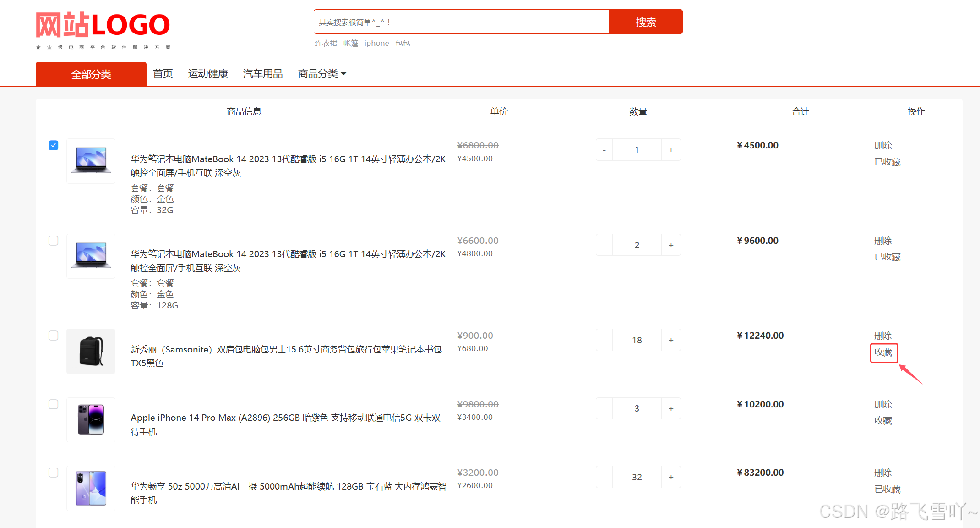This screenshot has height=528, width=980.
Task: Open the iPhone 14 Pro Max thumbnail
Action: click(91, 419)
